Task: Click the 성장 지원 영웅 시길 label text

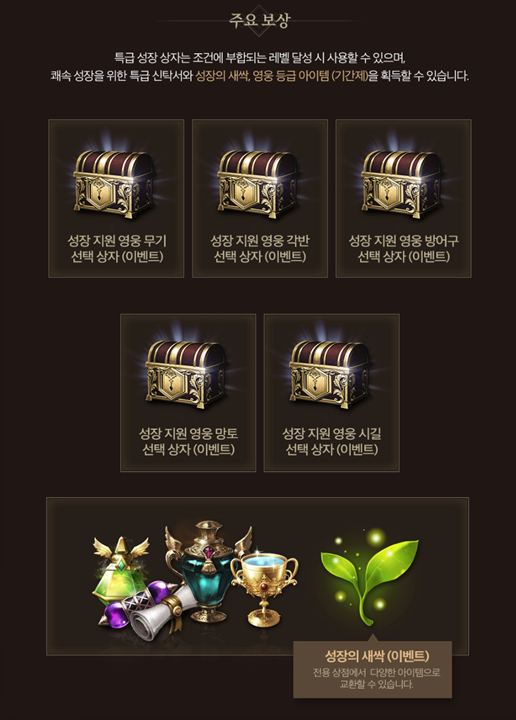Action: click(331, 433)
